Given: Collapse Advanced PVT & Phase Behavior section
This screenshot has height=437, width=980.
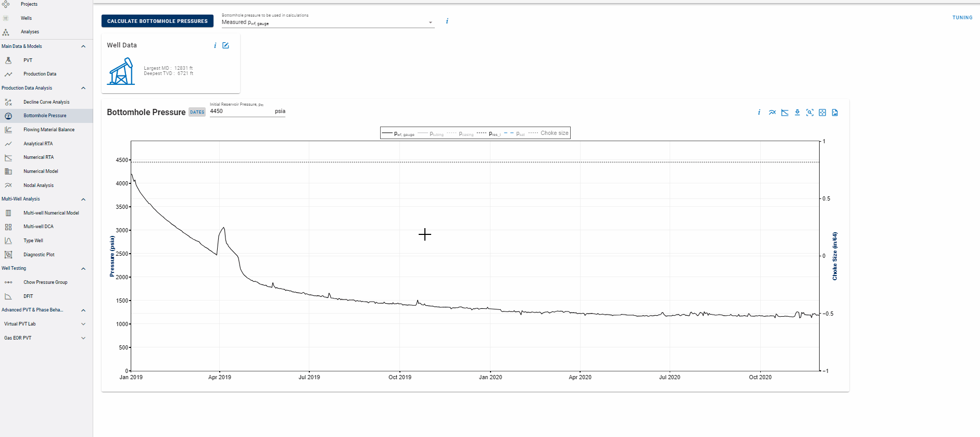Looking at the screenshot, I should 83,310.
